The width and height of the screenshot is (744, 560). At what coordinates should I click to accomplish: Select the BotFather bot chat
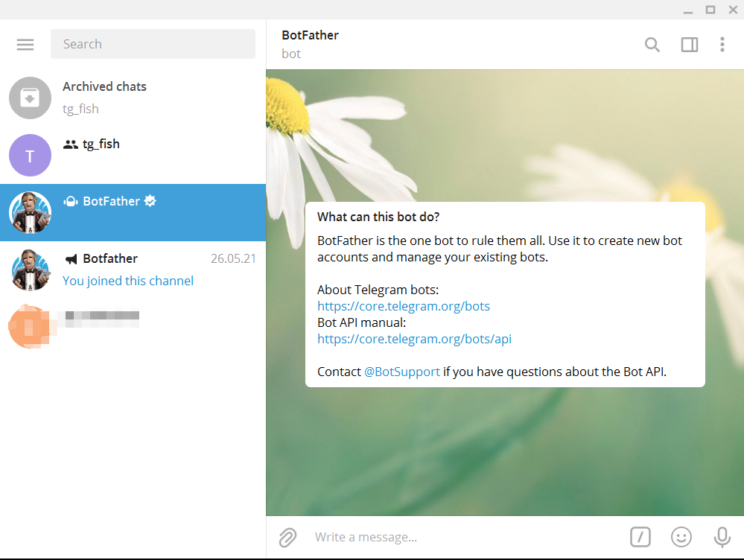133,213
